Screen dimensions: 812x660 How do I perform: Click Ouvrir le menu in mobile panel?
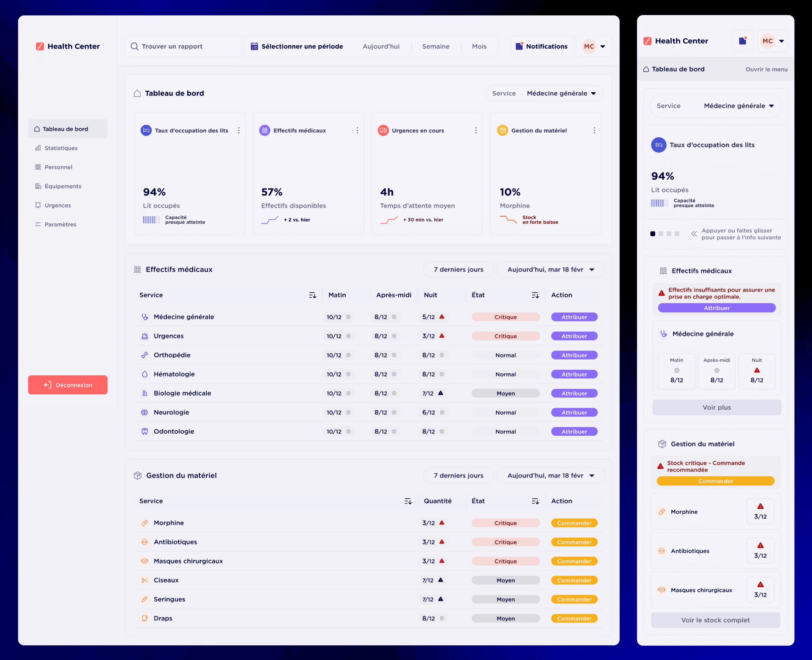pos(766,69)
